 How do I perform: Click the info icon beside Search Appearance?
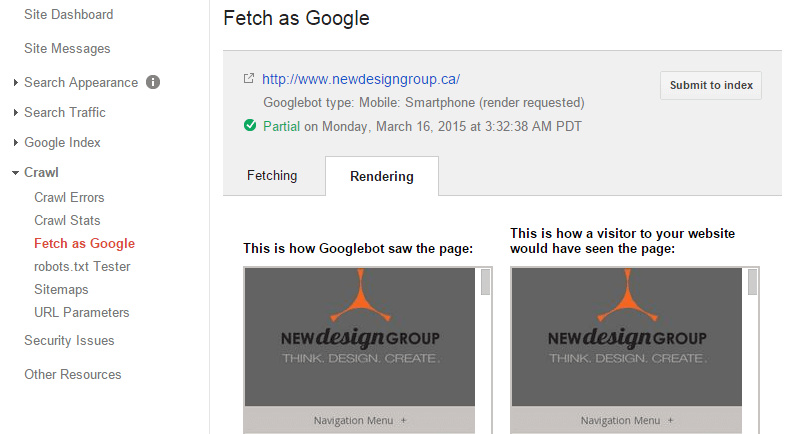click(153, 82)
